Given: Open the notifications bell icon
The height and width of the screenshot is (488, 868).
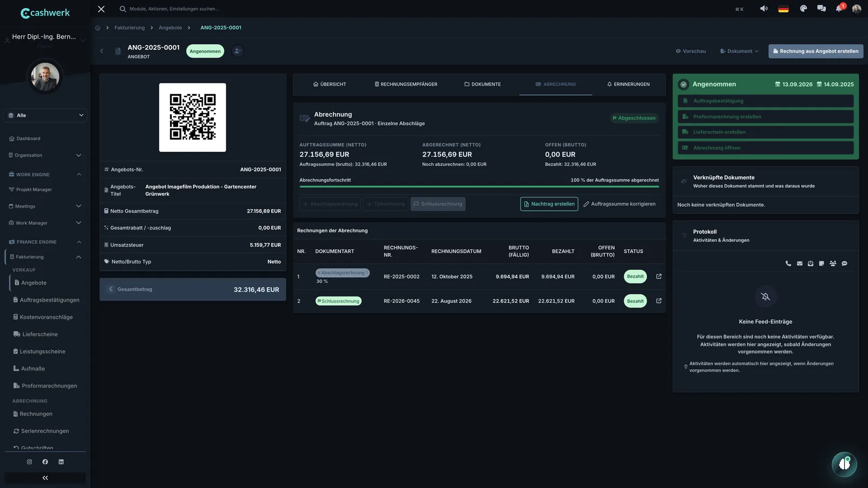Looking at the screenshot, I should tap(839, 9).
